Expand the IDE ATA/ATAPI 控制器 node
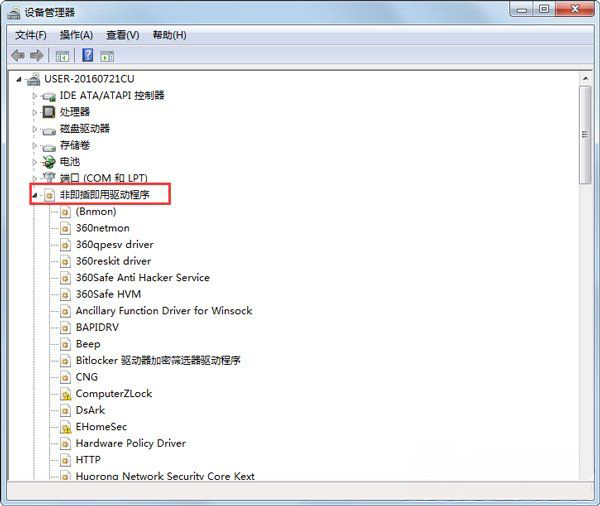Screen dimensions: 600x506 tap(34, 96)
